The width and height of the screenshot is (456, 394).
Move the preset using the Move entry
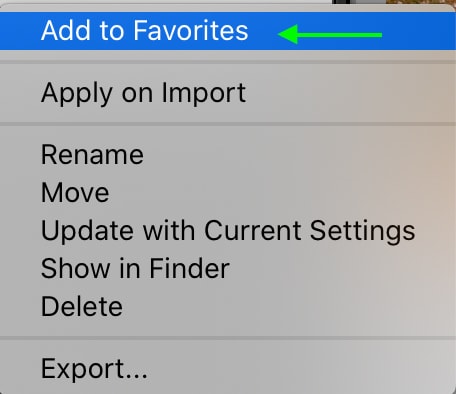click(228, 193)
